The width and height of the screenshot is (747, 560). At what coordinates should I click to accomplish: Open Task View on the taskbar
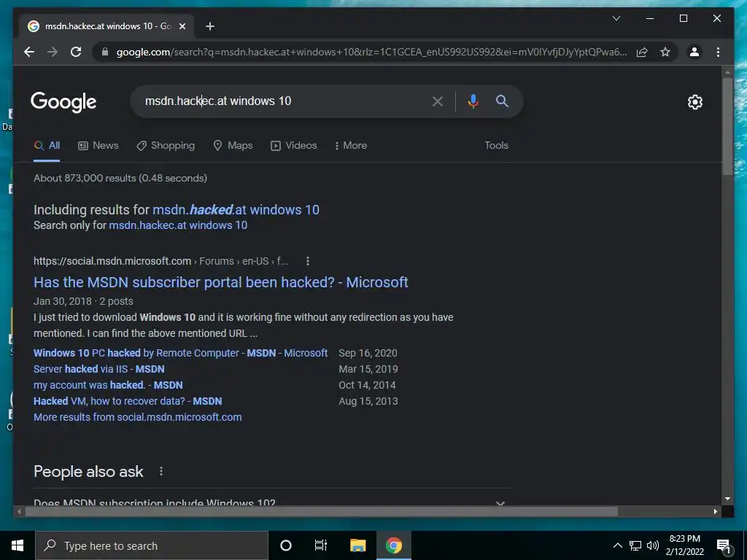[321, 545]
